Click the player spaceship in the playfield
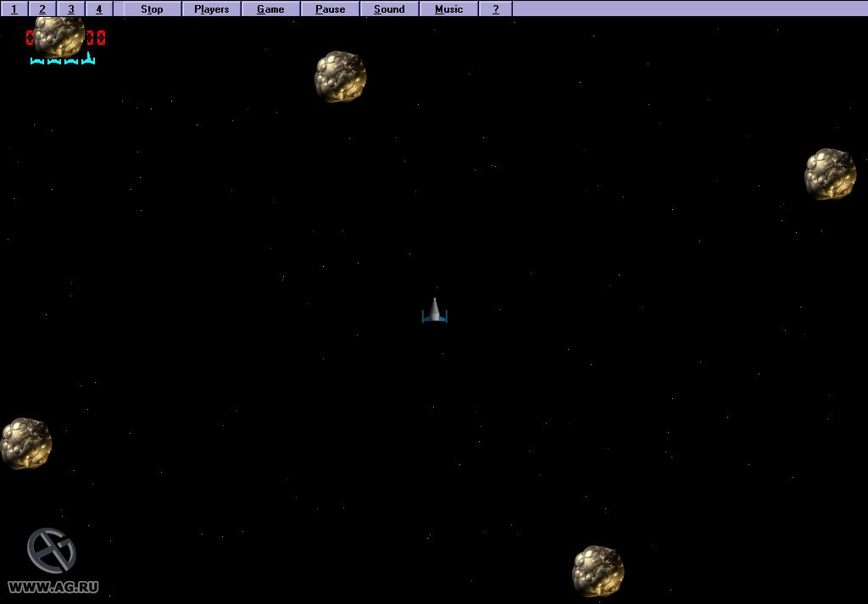 (x=435, y=310)
